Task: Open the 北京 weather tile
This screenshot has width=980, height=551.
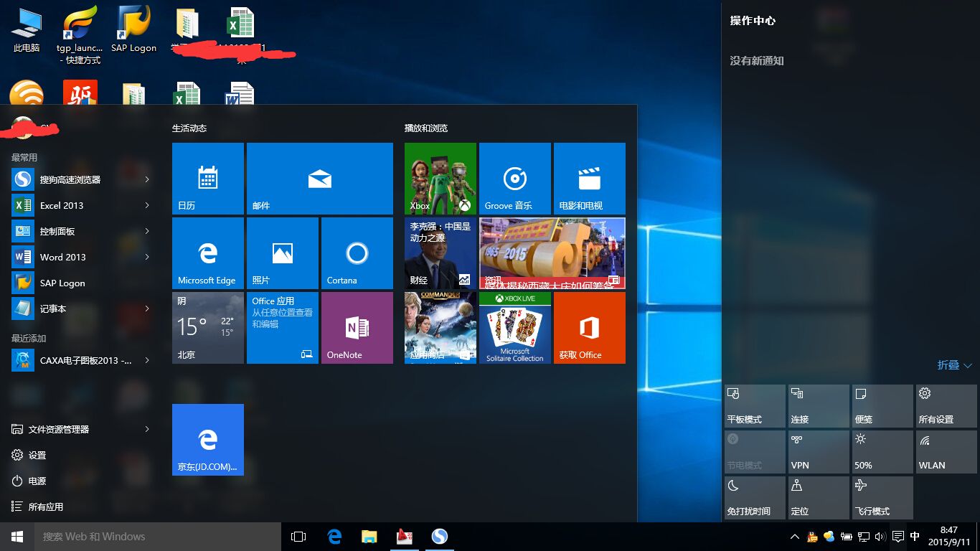Action: [208, 328]
